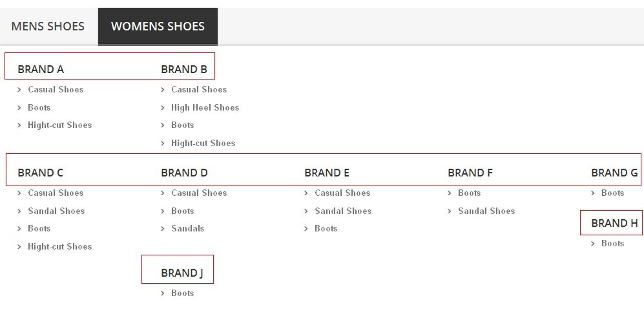Open the BRAND B heading
This screenshot has width=644, height=320.
(x=184, y=69)
